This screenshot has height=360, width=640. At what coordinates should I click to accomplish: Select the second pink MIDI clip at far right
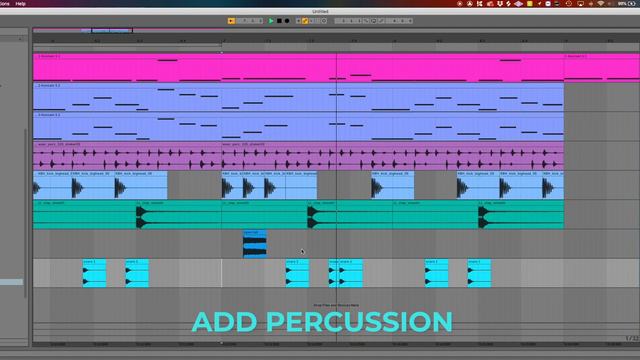coord(602,67)
